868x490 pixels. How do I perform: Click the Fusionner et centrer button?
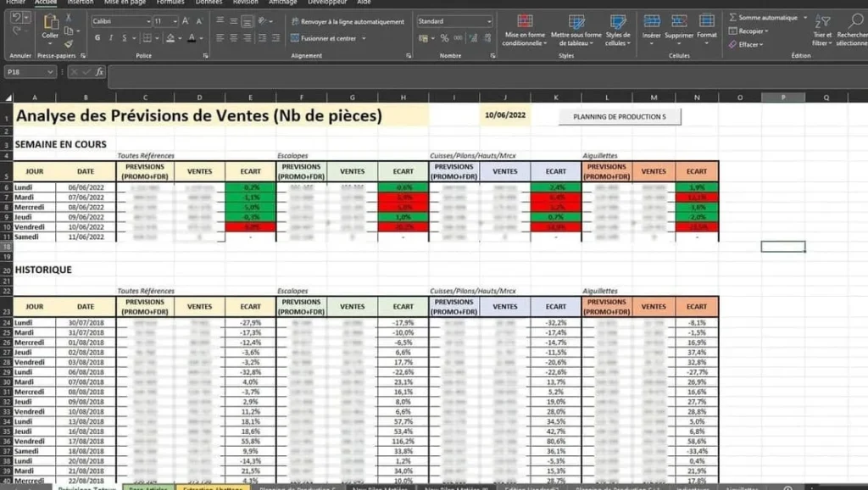point(325,39)
